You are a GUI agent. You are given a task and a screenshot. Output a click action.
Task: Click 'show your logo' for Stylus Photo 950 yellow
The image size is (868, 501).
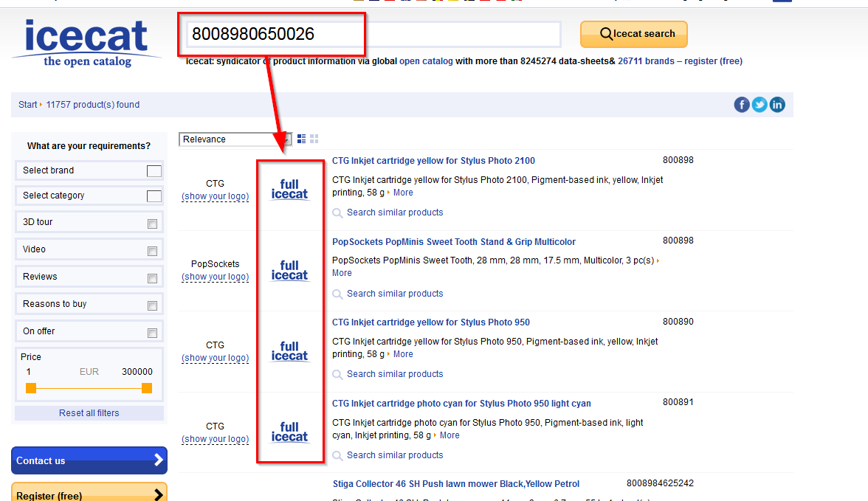click(x=216, y=358)
